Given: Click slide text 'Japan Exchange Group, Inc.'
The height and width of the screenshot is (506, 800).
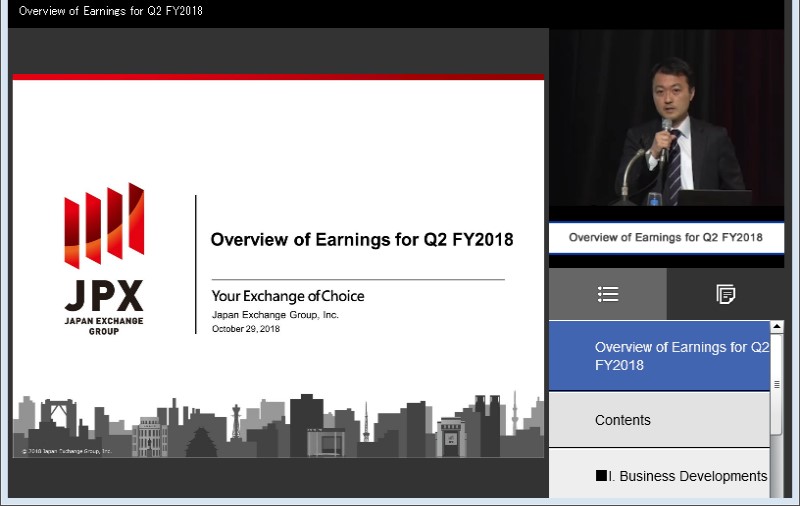Looking at the screenshot, I should tap(275, 315).
